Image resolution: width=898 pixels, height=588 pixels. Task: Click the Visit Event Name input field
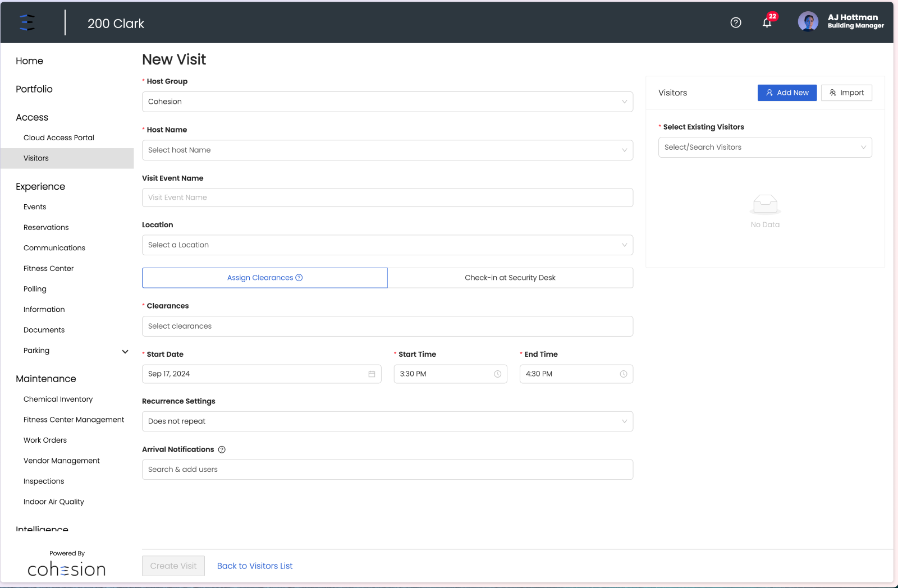[387, 197]
